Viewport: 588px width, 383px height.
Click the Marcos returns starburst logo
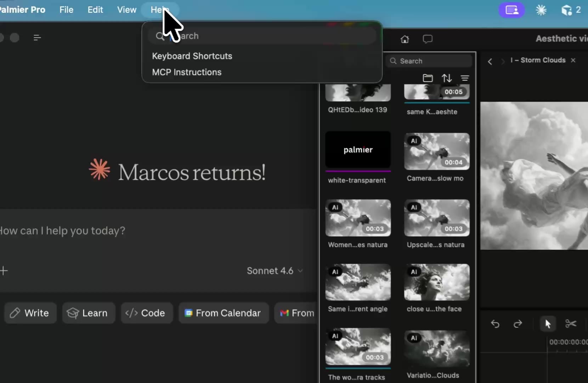[100, 169]
